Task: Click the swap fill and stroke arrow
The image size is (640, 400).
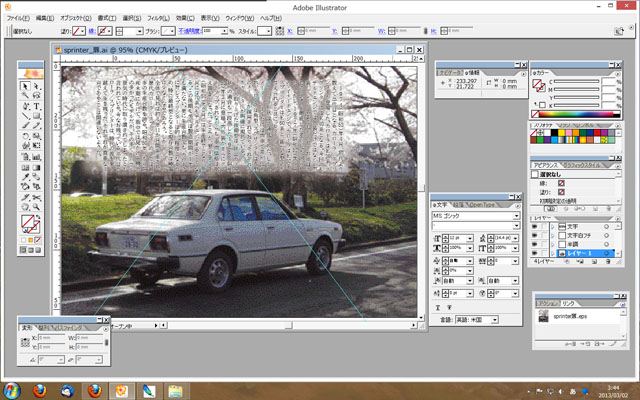Action: click(x=38, y=217)
